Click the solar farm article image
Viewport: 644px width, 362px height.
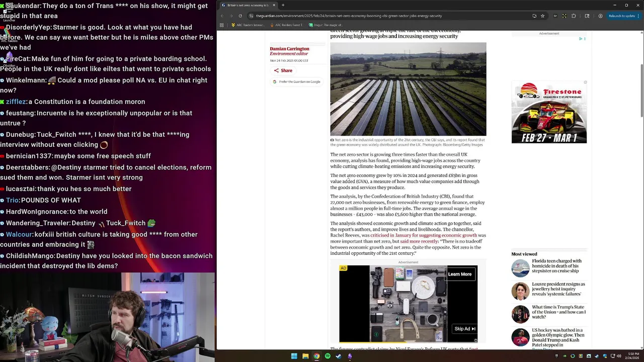coord(408,89)
